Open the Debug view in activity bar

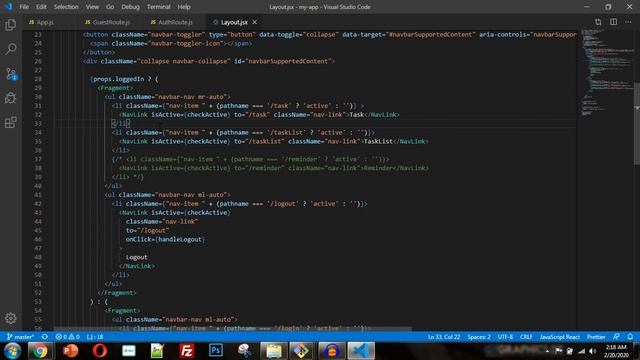[x=11, y=98]
